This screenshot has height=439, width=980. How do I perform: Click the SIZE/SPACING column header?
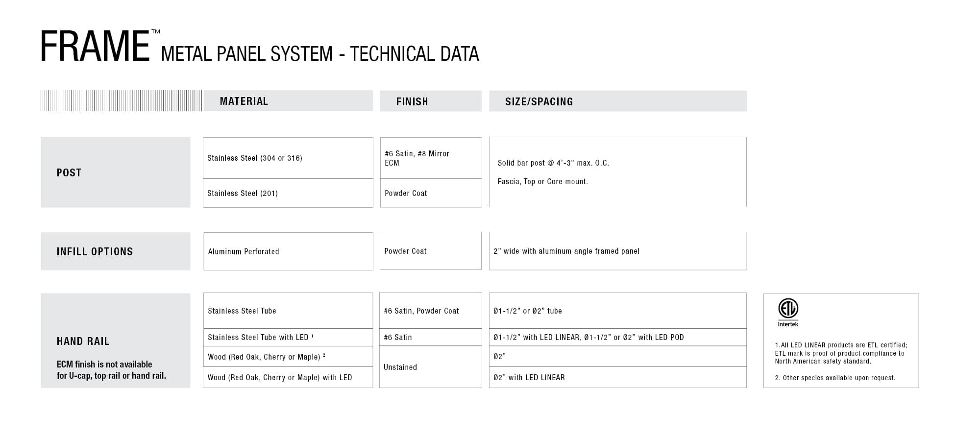click(539, 102)
